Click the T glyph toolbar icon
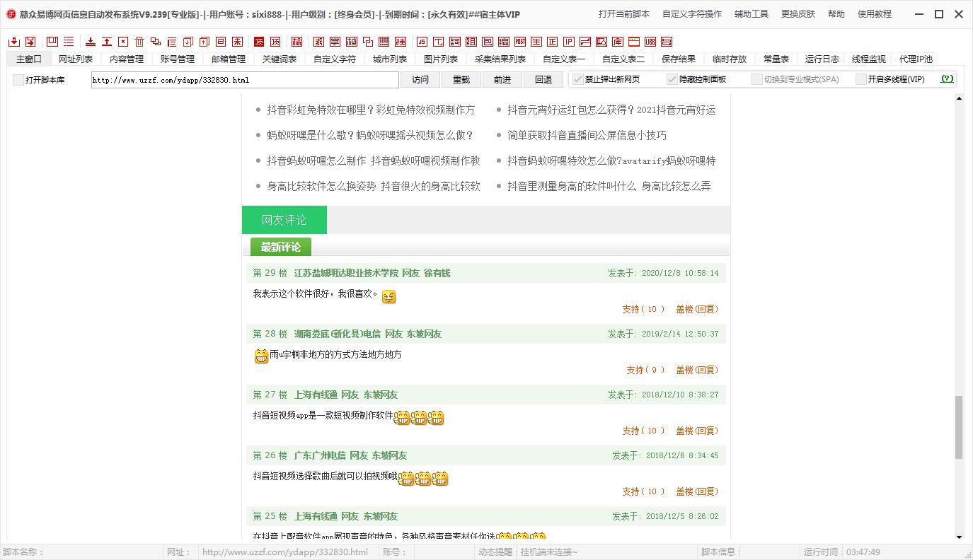 [439, 42]
